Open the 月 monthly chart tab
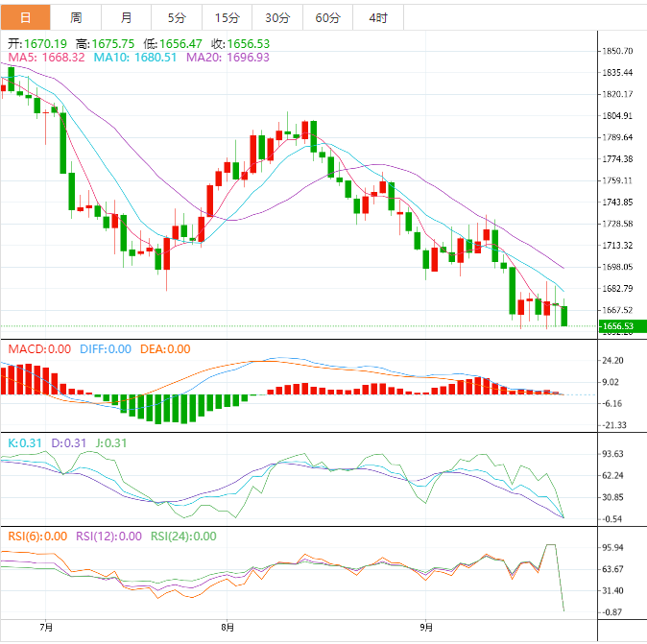 coord(127,17)
